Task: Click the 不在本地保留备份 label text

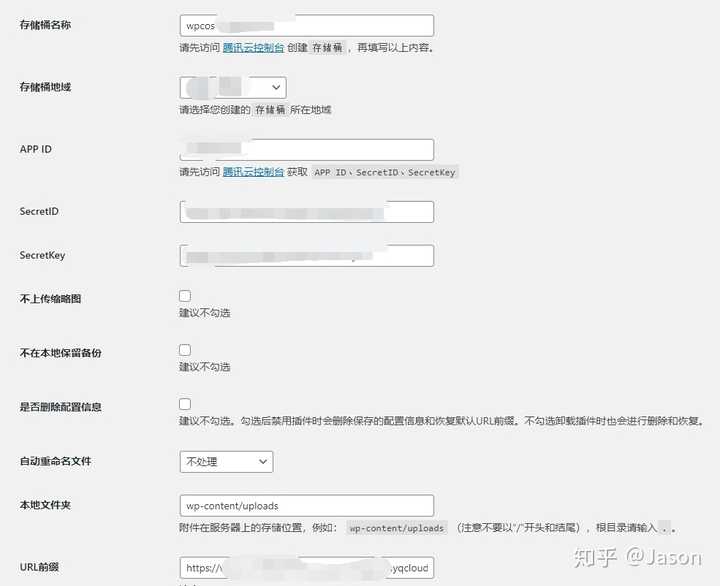Action: [x=60, y=353]
